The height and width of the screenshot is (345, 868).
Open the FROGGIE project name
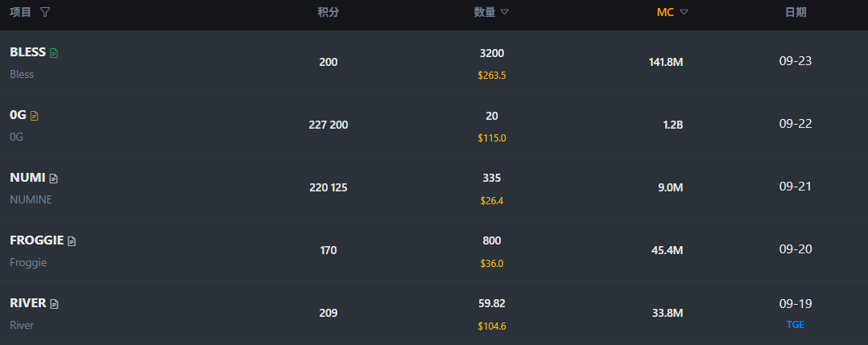click(x=36, y=240)
